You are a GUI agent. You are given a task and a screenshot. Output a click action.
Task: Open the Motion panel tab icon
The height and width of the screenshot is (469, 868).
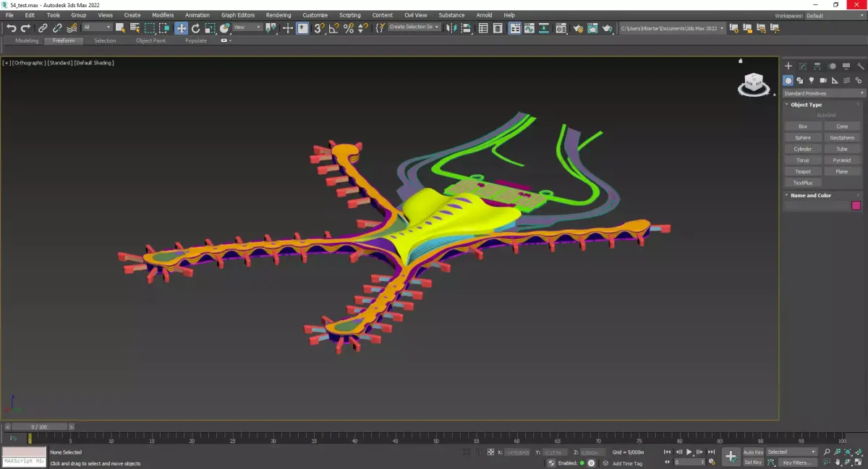click(832, 66)
